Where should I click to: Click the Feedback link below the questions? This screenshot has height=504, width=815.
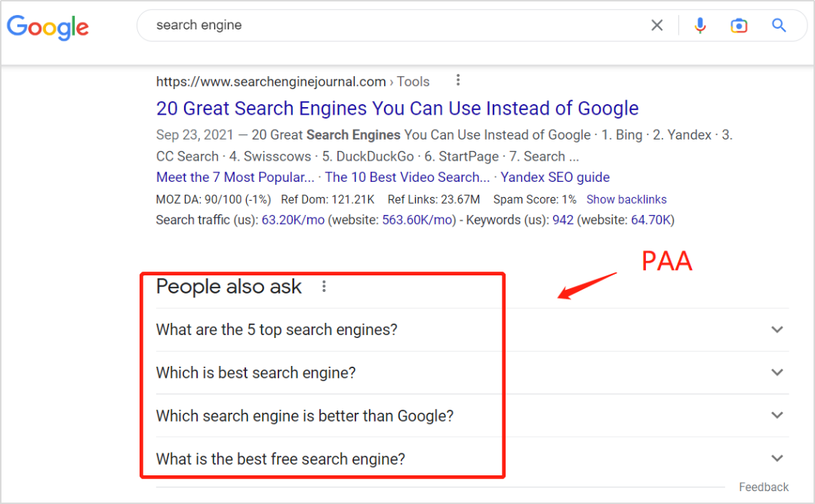763,487
